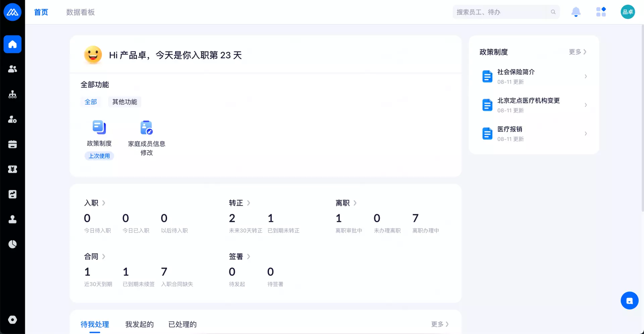The image size is (644, 334).
Task: Open the yen payroll icon in sidebar
Action: 12,169
